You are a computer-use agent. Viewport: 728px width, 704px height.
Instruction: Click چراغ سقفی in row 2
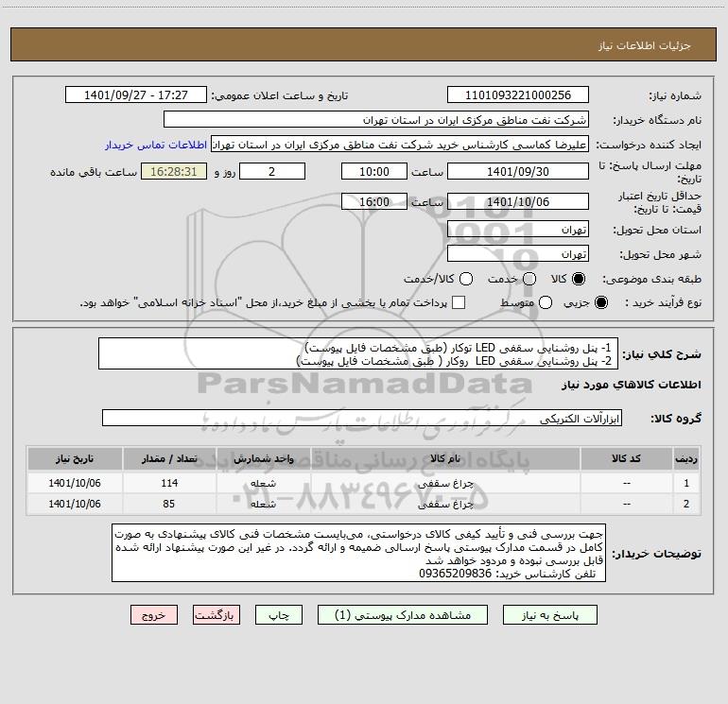pyautogui.click(x=445, y=504)
